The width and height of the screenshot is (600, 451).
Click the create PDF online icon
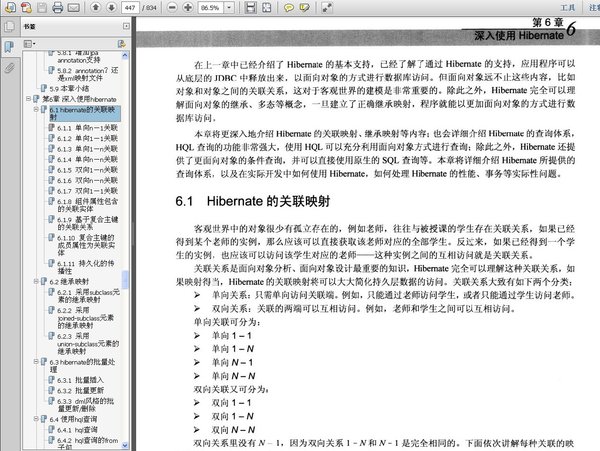tap(26, 7)
